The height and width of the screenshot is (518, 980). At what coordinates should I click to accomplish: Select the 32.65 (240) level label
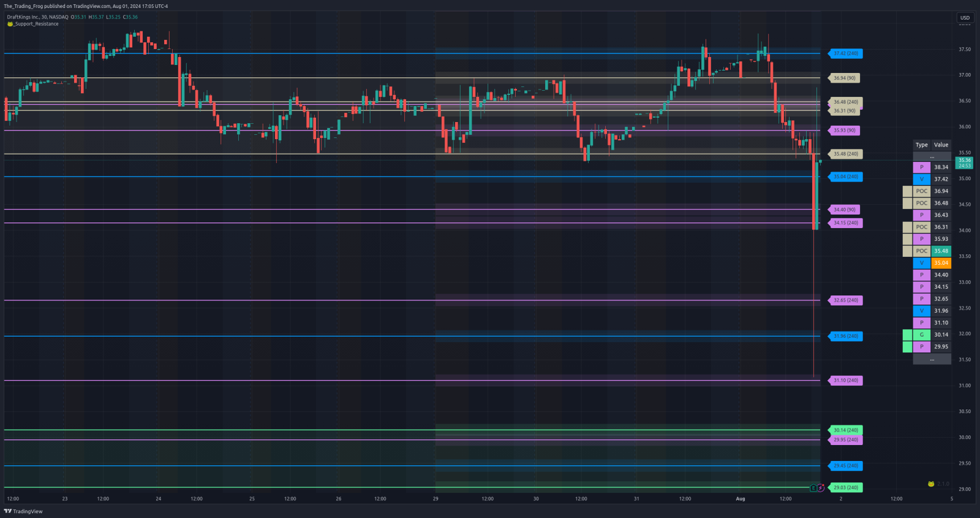pyautogui.click(x=845, y=300)
